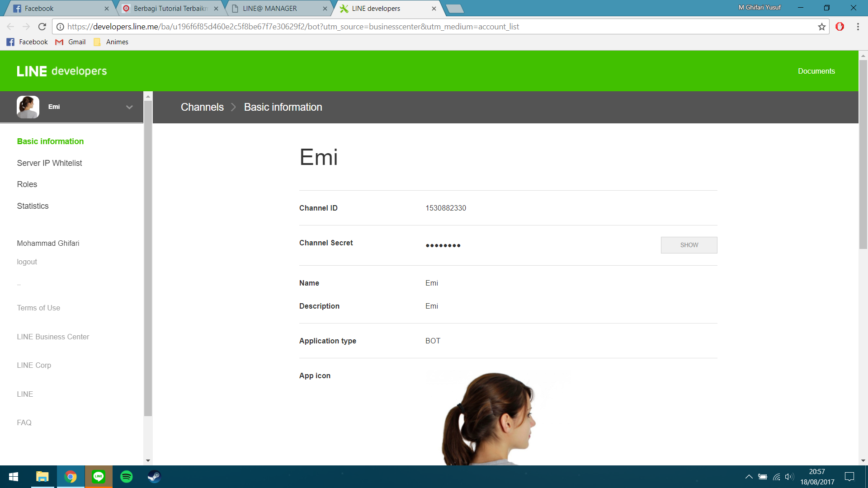
Task: Click the bookmark star icon in address bar
Action: (821, 27)
